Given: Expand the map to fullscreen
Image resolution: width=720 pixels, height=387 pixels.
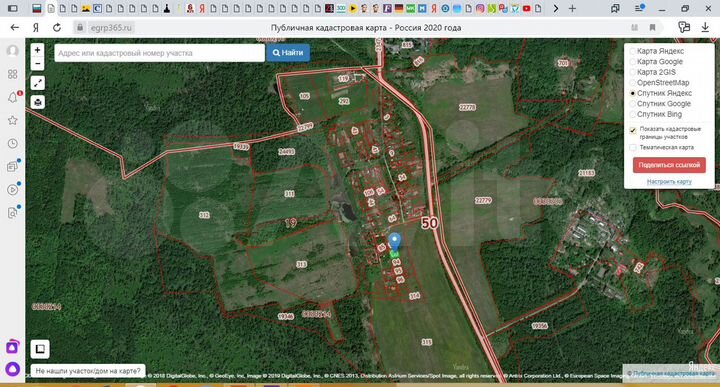Looking at the screenshot, I should [x=38, y=83].
